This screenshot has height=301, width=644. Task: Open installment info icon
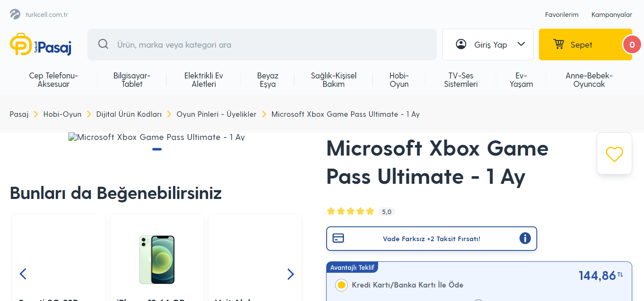pos(525,239)
